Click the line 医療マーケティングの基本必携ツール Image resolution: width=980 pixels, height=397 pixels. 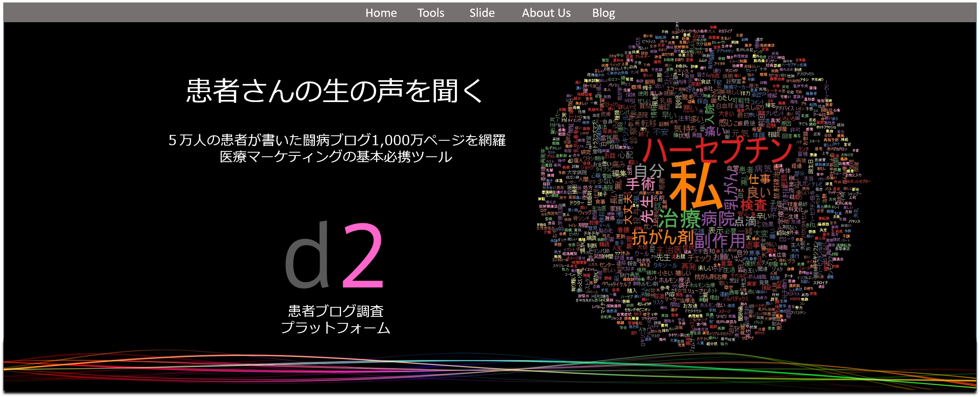(x=336, y=157)
